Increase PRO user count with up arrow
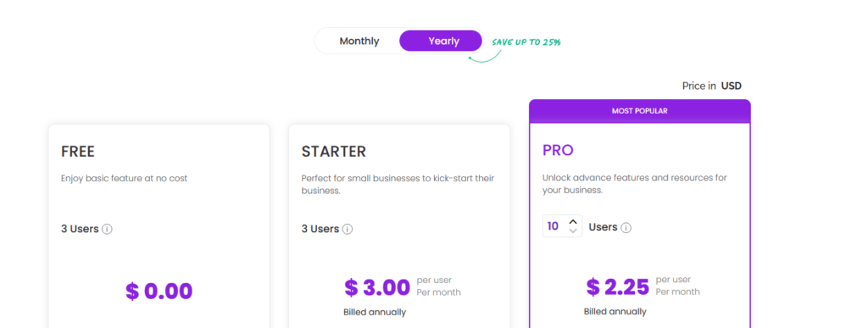 coord(573,222)
